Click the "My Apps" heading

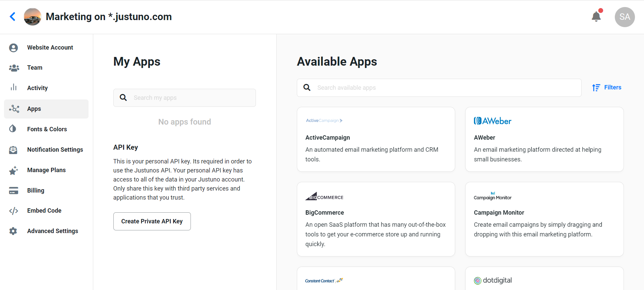point(137,62)
